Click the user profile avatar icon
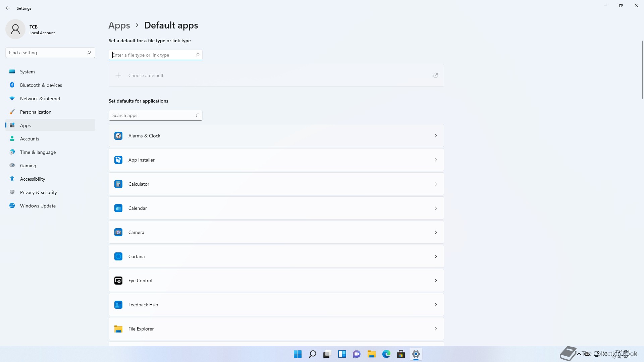Image resolution: width=644 pixels, height=362 pixels. coord(15,29)
